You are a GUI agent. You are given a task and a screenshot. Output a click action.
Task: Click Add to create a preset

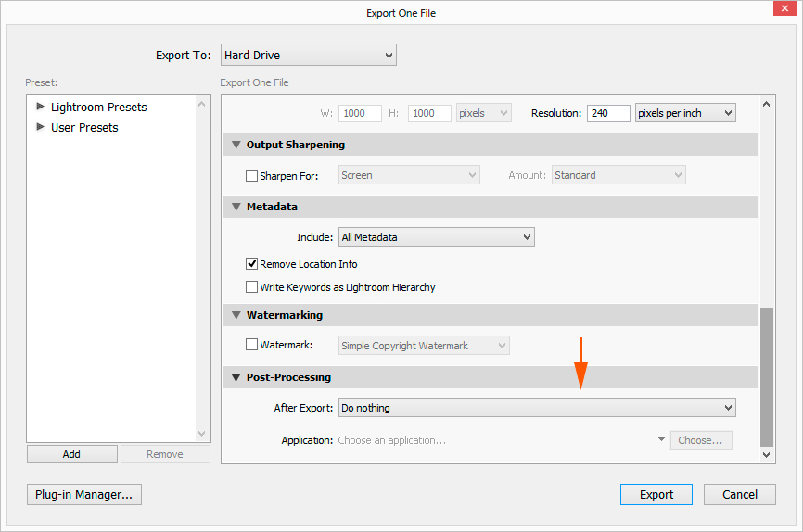pos(71,454)
